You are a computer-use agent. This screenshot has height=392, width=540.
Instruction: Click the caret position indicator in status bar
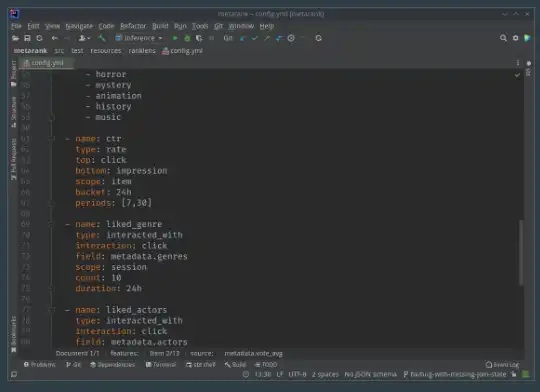263,374
